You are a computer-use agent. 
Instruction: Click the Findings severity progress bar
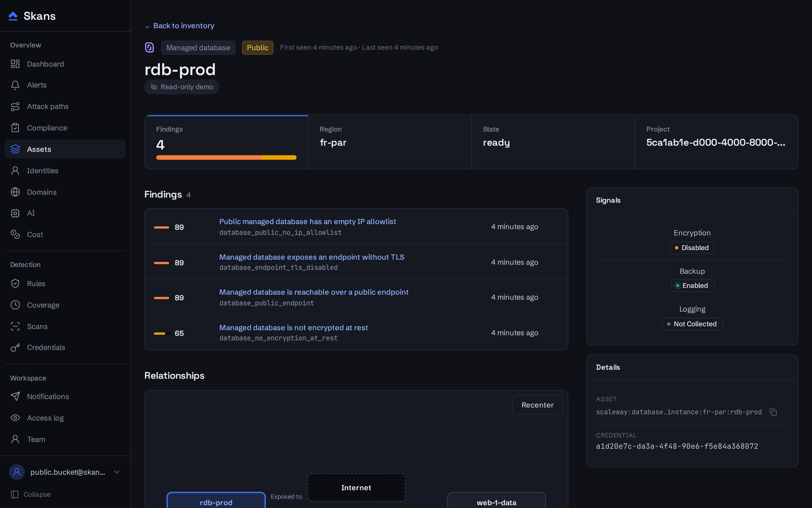point(226,157)
